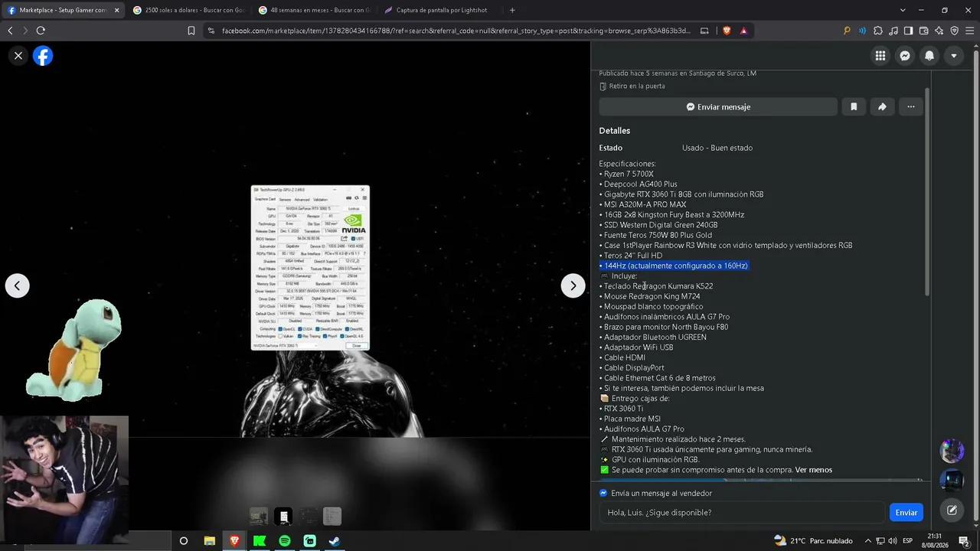Image resolution: width=980 pixels, height=551 pixels.
Task: Open the Windows notification center icon
Action: point(964,541)
